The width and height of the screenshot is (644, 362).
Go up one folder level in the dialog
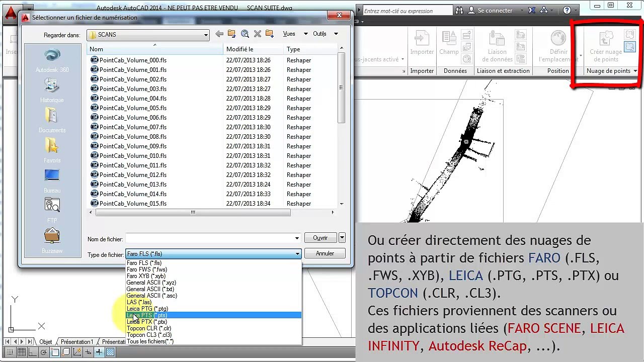[x=231, y=34]
